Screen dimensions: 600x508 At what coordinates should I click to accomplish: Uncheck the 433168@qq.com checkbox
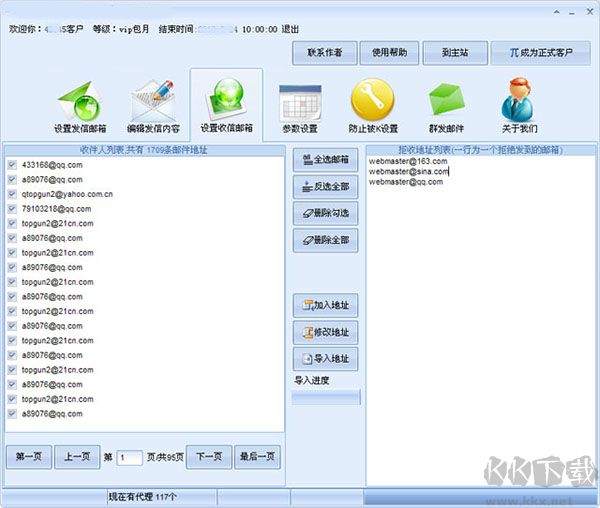pyautogui.click(x=12, y=165)
